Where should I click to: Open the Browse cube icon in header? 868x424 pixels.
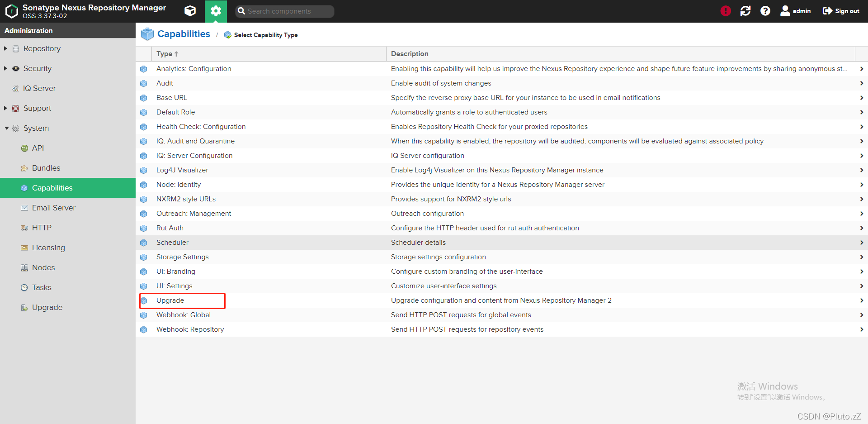(190, 11)
